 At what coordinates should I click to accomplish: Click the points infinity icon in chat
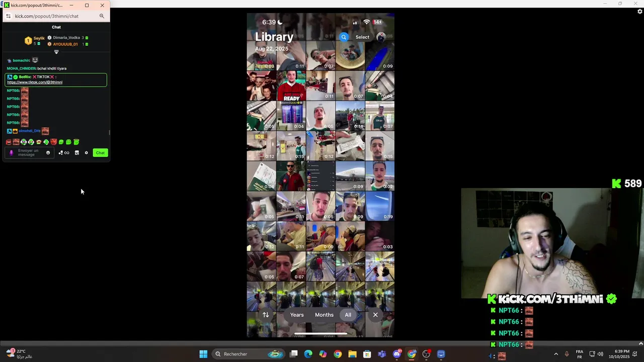coord(64,153)
